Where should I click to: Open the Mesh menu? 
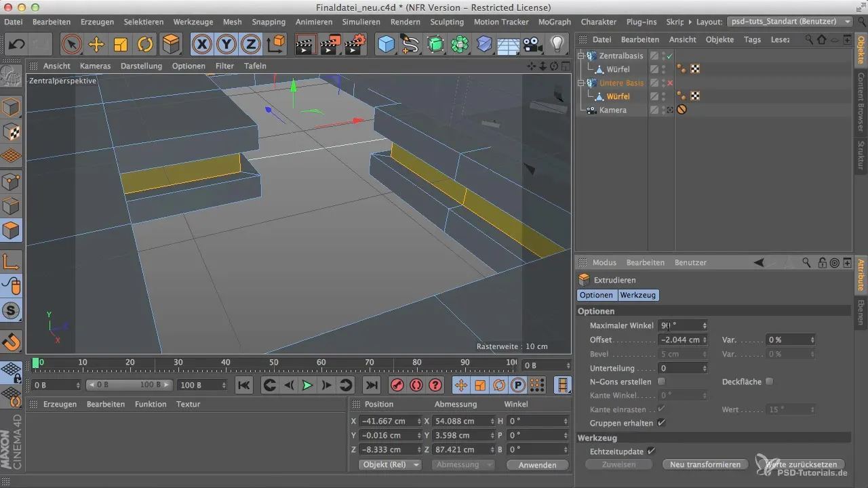pos(232,22)
